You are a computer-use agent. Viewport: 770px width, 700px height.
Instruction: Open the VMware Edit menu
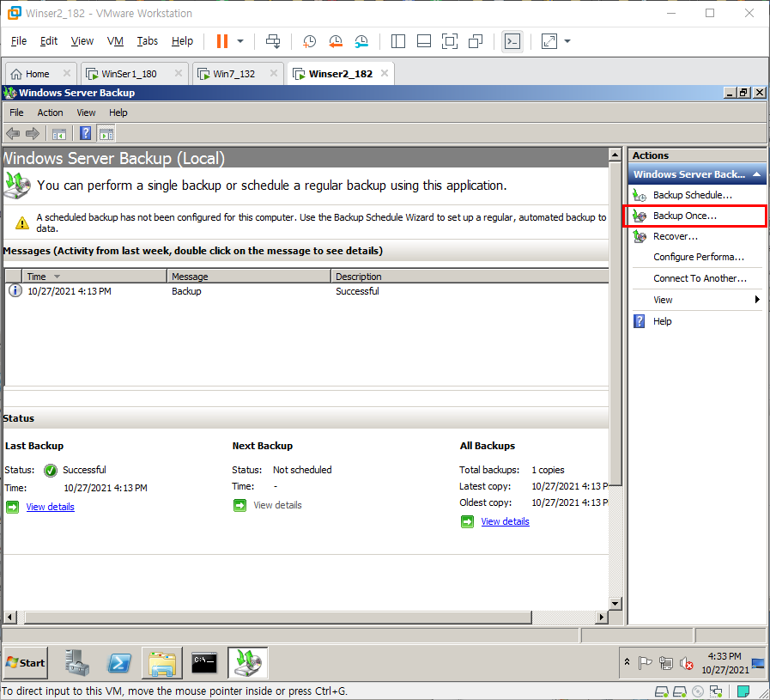[49, 40]
